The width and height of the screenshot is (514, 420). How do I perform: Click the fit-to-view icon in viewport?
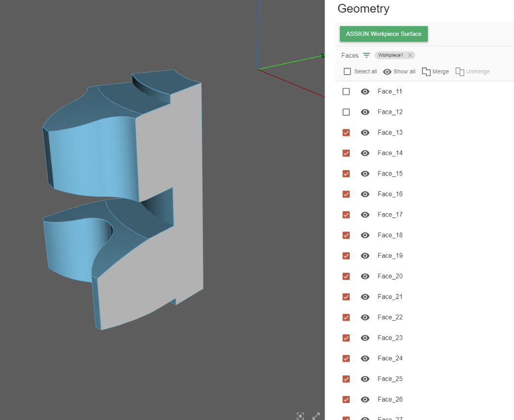[300, 416]
